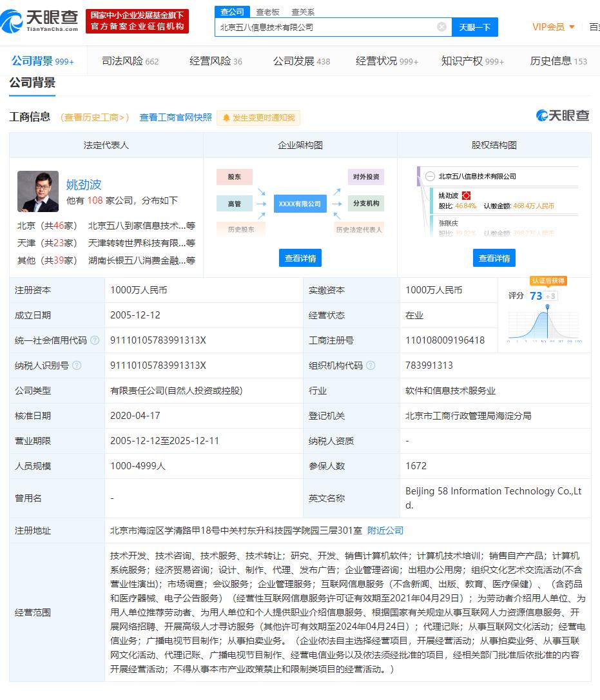Click the 北京（共46家） region row label
The image size is (600, 700).
pyautogui.click(x=47, y=226)
